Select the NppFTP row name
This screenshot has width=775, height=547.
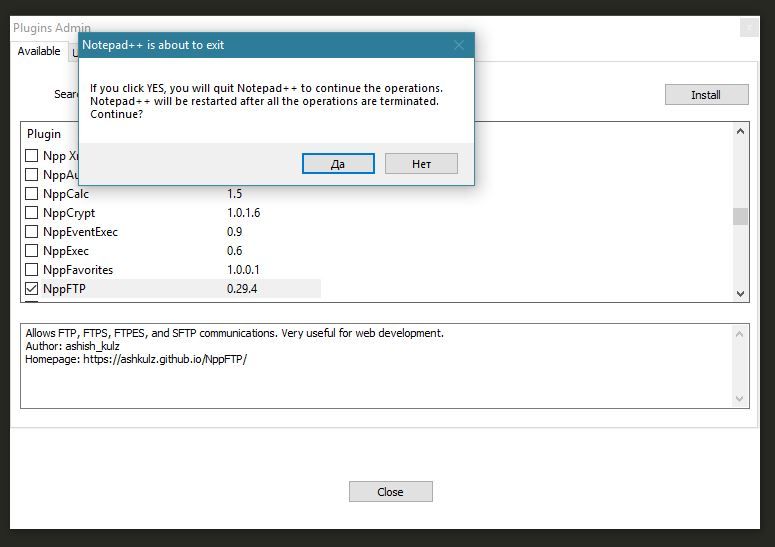[64, 289]
